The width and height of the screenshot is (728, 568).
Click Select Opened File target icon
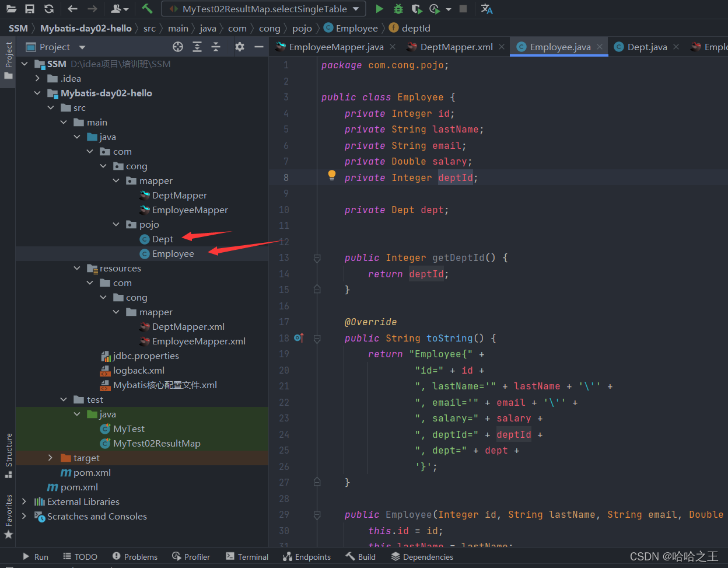point(178,47)
